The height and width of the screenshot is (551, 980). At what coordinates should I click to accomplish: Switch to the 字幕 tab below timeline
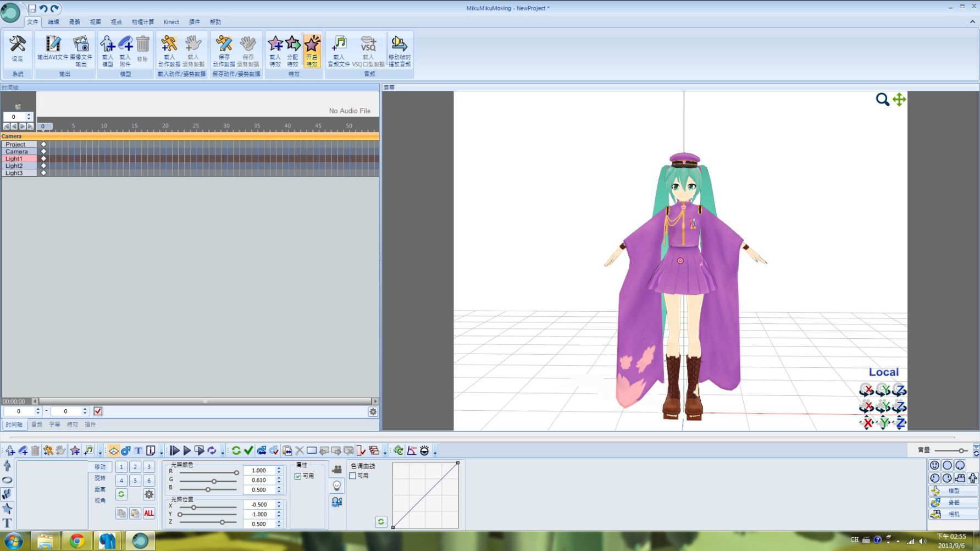(54, 425)
